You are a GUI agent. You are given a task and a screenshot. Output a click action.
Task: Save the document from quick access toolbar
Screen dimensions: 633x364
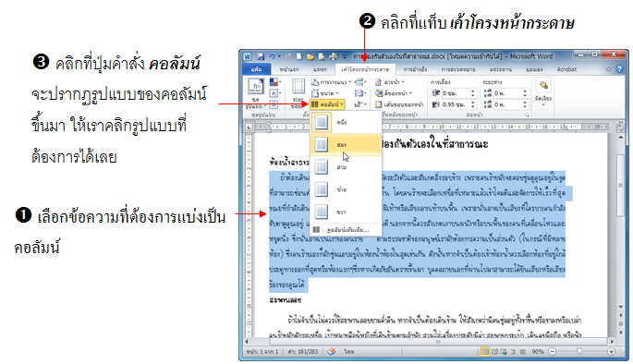click(261, 56)
